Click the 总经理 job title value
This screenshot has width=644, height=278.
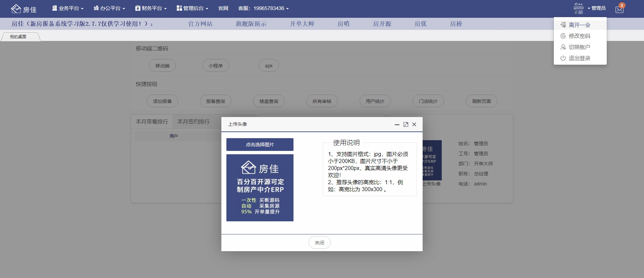(x=481, y=174)
